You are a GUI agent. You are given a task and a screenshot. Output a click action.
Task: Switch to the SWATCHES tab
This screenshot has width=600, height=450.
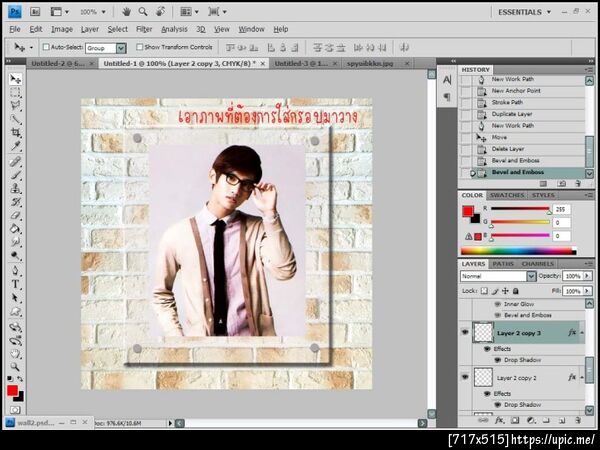507,195
